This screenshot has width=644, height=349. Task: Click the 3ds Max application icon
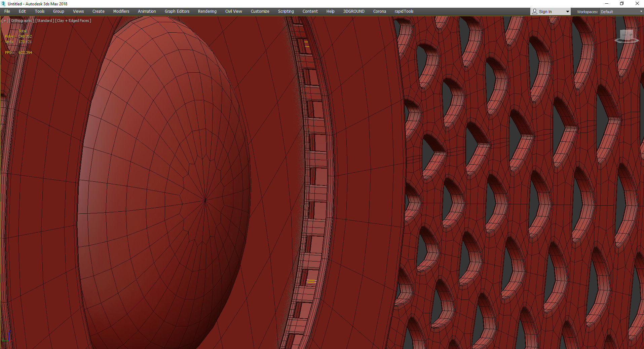3,4
